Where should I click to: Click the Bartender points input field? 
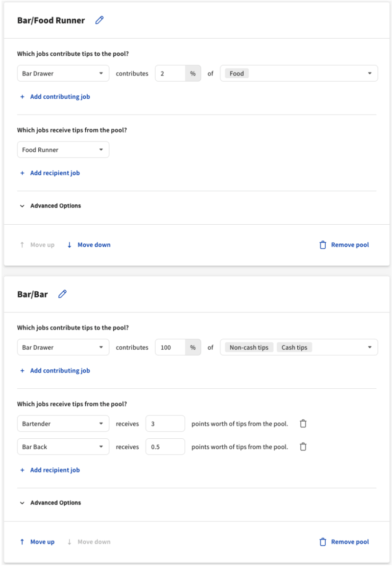[165, 424]
